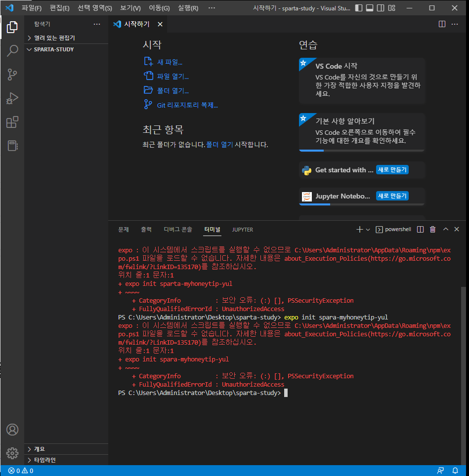Open the 선택 영역(S) menu
Screen dimensions: 469x476
tap(95, 8)
